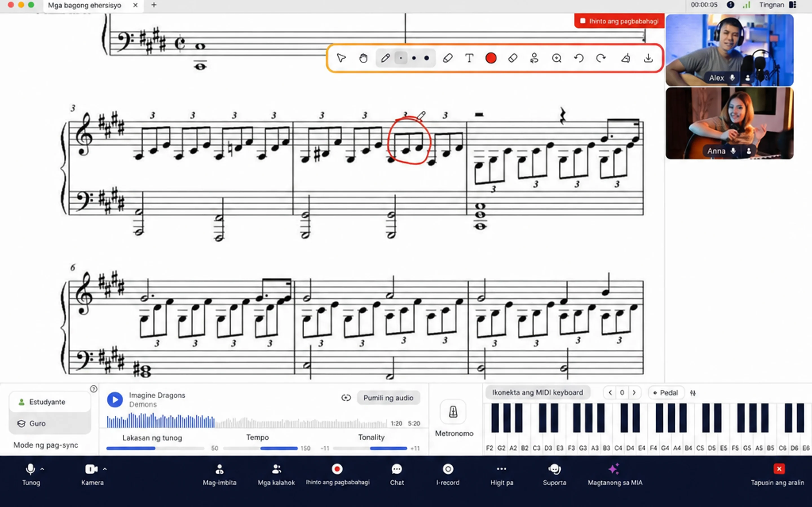Select the pointer arrow tool

point(341,58)
